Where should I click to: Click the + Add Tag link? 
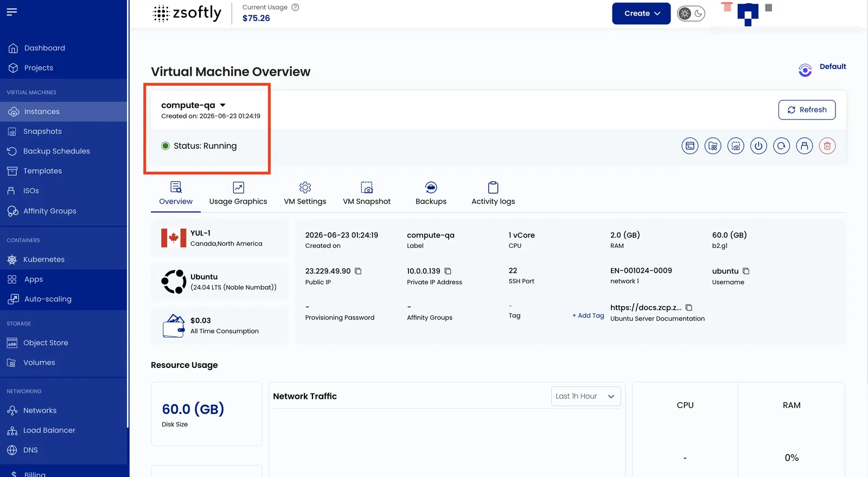click(x=588, y=316)
